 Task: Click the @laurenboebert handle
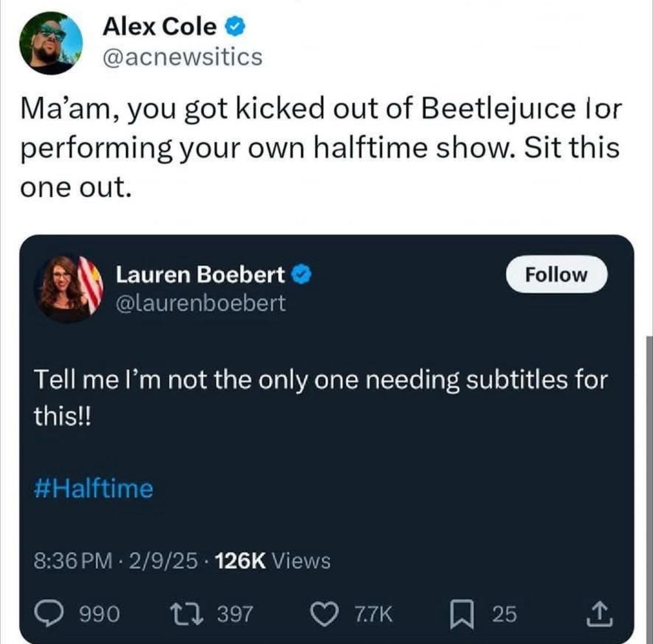200,302
